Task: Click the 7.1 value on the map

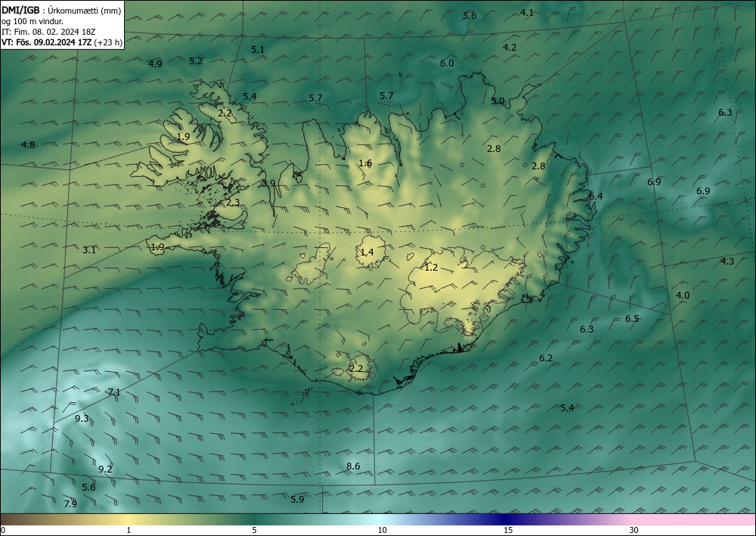Action: [114, 392]
